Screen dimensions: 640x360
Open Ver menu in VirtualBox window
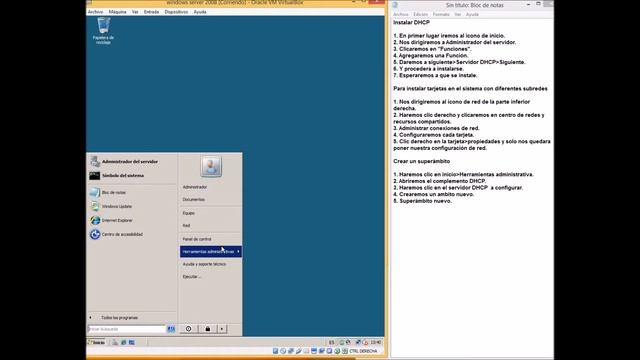(x=135, y=12)
